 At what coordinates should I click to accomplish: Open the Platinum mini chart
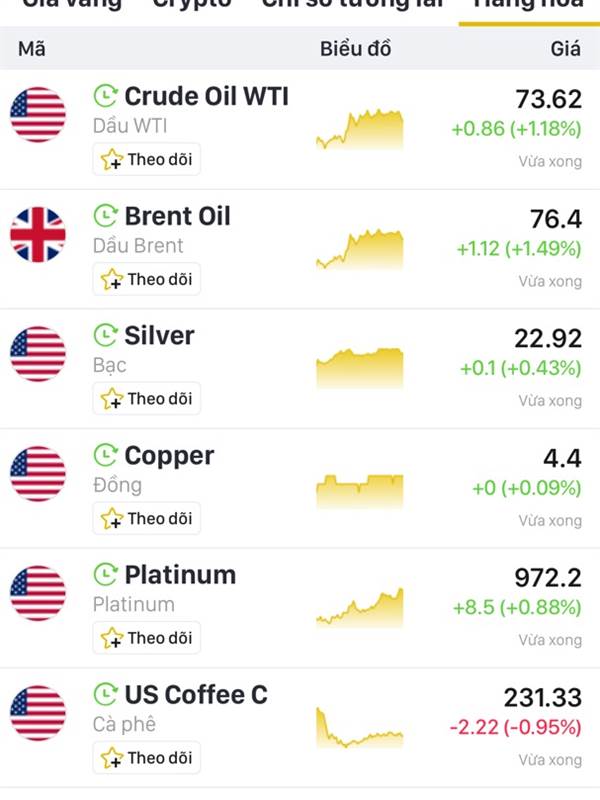360,608
